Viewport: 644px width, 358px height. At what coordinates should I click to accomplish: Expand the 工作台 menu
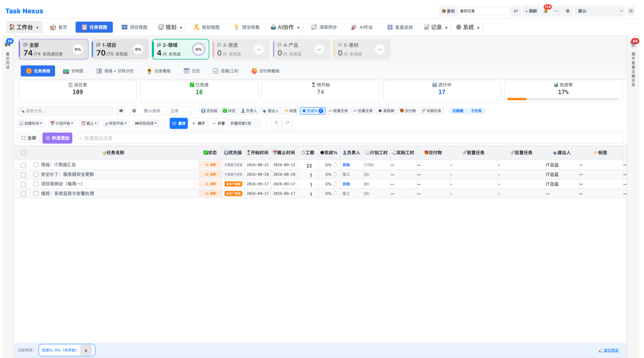pos(24,28)
